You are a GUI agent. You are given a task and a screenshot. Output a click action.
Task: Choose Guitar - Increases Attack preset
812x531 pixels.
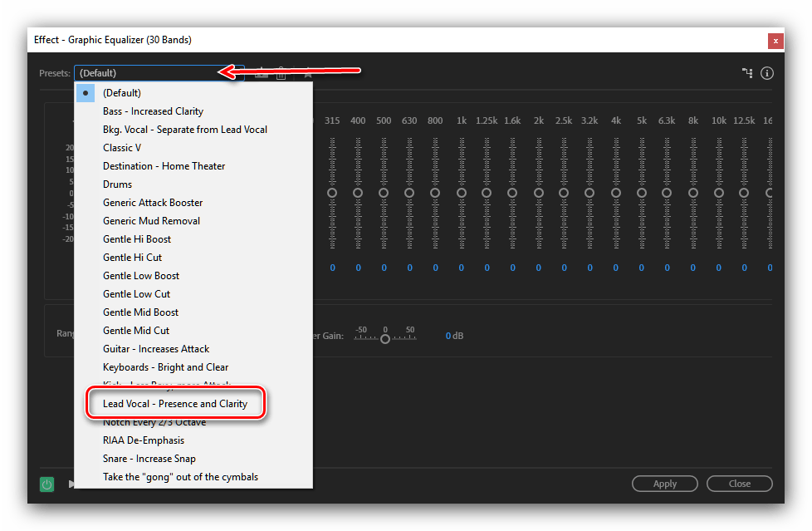(x=194, y=348)
